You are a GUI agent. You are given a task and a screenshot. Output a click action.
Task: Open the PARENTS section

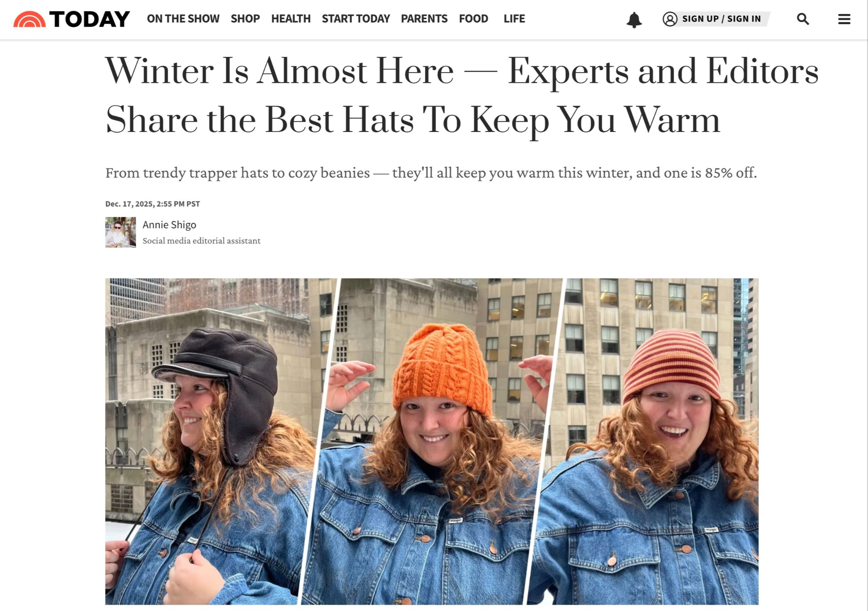pyautogui.click(x=424, y=19)
